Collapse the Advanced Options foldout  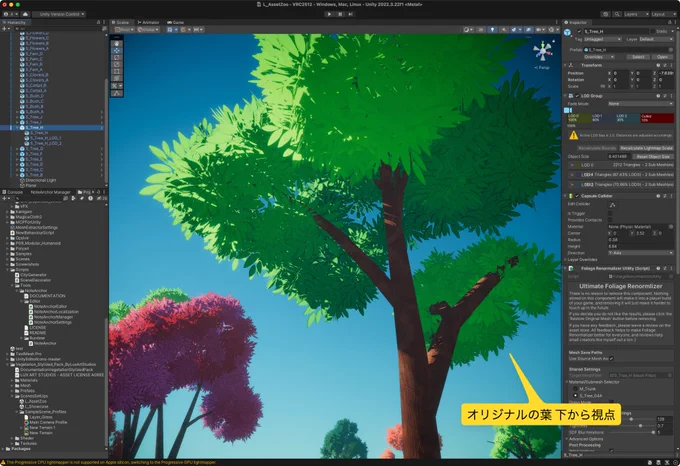pos(566,439)
